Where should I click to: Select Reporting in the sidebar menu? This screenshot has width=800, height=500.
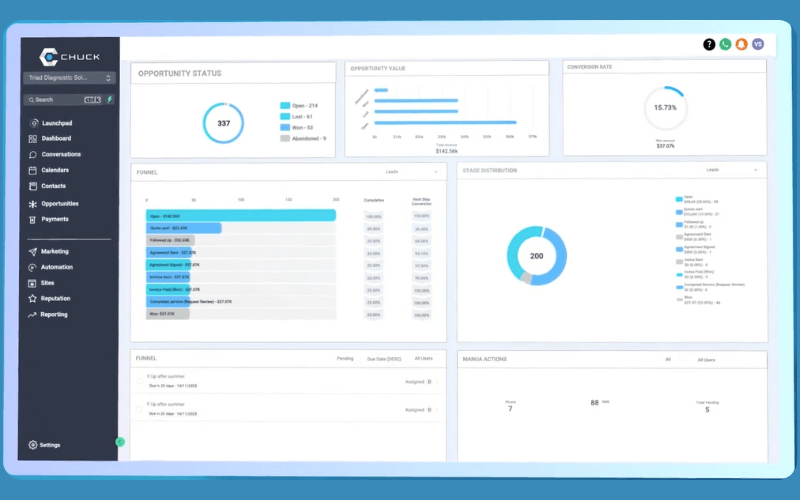coord(54,314)
